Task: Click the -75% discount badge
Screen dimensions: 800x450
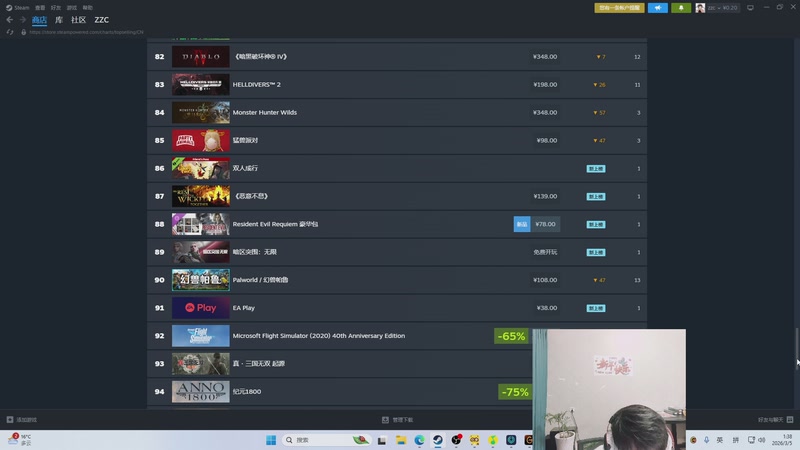Action: (515, 392)
